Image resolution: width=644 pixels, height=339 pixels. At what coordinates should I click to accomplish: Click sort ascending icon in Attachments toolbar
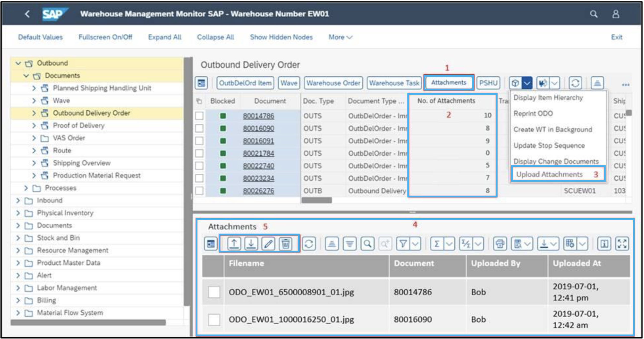[x=332, y=244]
